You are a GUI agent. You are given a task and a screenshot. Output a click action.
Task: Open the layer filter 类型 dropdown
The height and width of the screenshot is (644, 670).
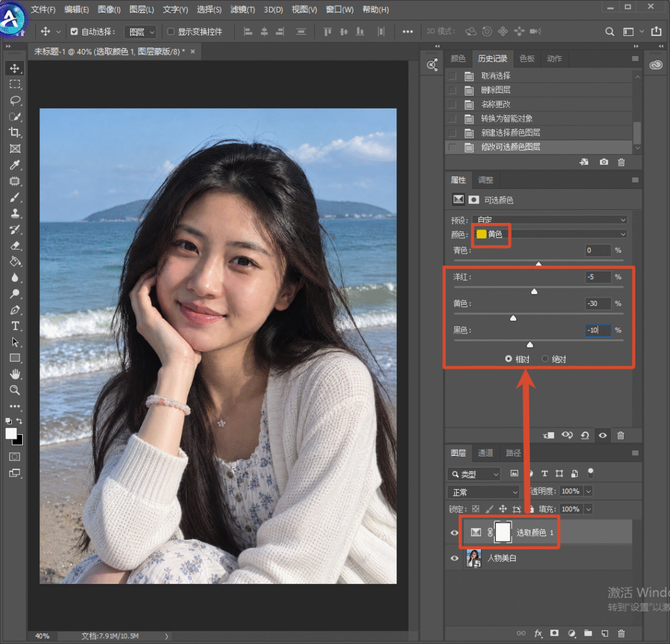tap(474, 474)
